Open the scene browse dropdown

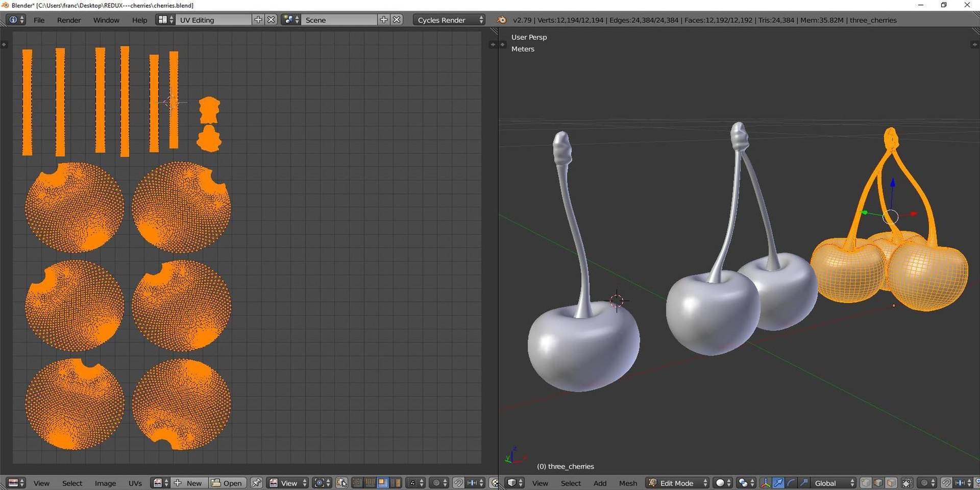tap(291, 20)
